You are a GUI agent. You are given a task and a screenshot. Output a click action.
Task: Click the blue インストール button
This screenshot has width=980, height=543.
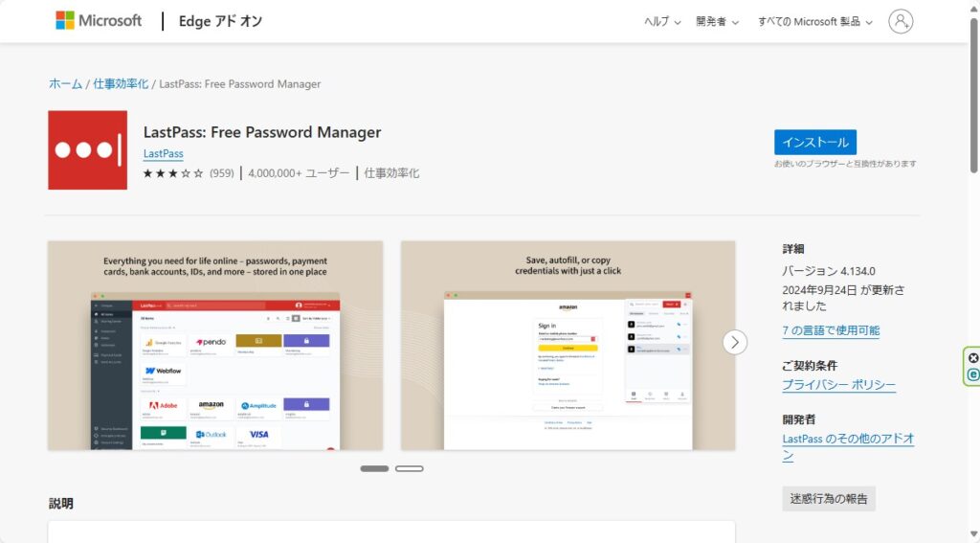[x=814, y=142]
